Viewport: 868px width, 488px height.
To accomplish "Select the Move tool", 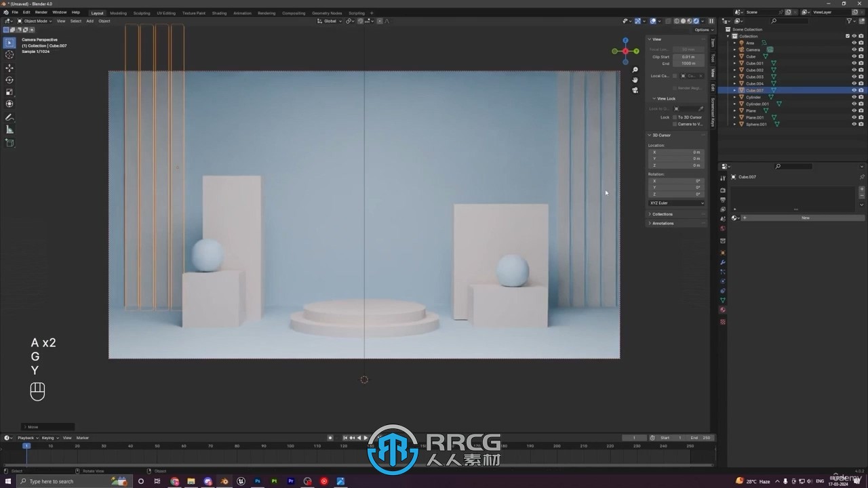I will point(9,68).
